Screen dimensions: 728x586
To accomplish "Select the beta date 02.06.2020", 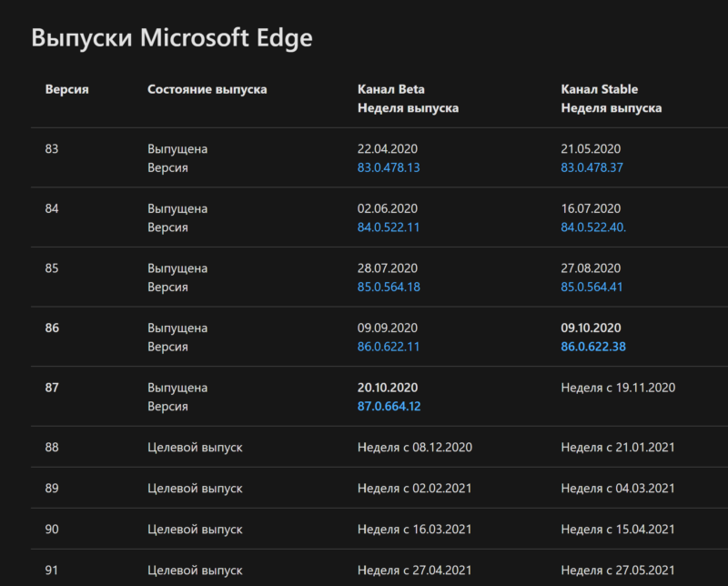I will tap(388, 208).
